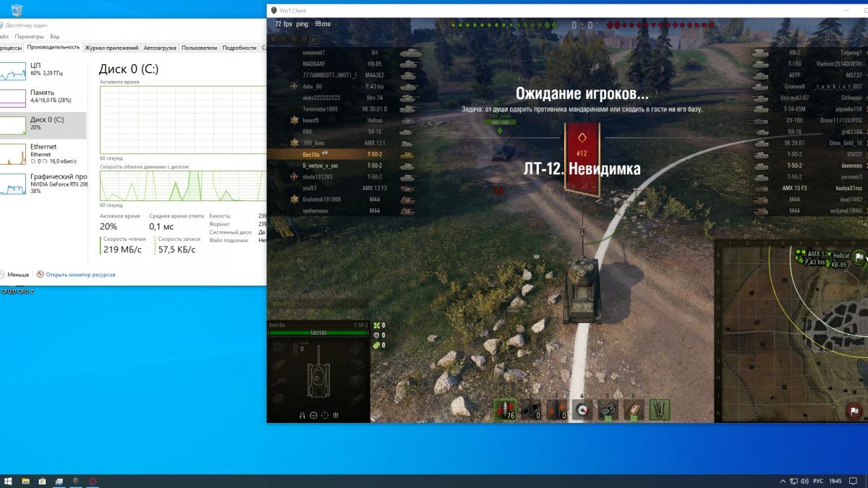Open the Пользователи tab
This screenshot has width=868, height=488.
click(x=199, y=48)
